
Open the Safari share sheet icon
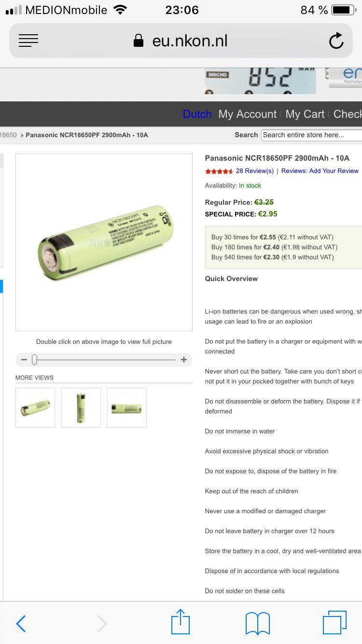(x=181, y=622)
